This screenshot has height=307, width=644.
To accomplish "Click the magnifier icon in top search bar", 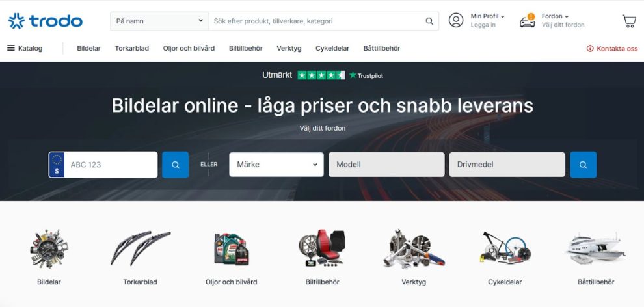I will [429, 21].
